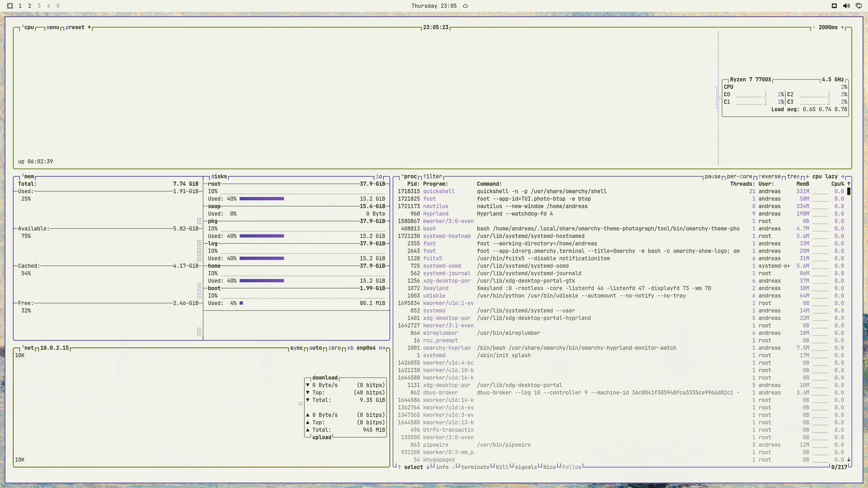Click the plus icon to increase the 2000ms update interval
This screenshot has width=868, height=488.
(x=843, y=28)
